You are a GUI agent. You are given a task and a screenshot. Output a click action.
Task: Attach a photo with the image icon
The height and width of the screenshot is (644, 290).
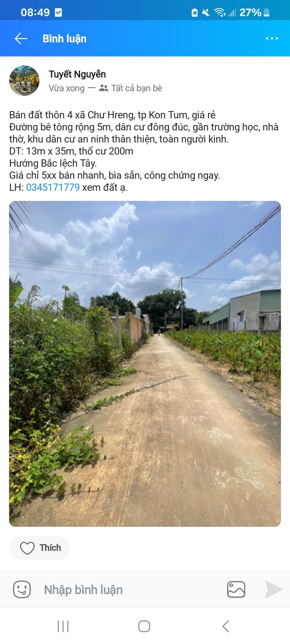point(236,590)
